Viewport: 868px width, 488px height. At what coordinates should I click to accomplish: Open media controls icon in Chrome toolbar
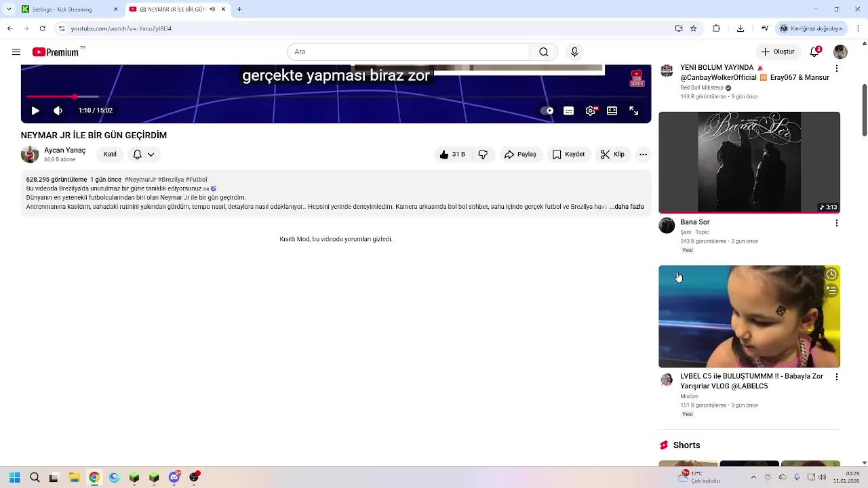click(765, 28)
